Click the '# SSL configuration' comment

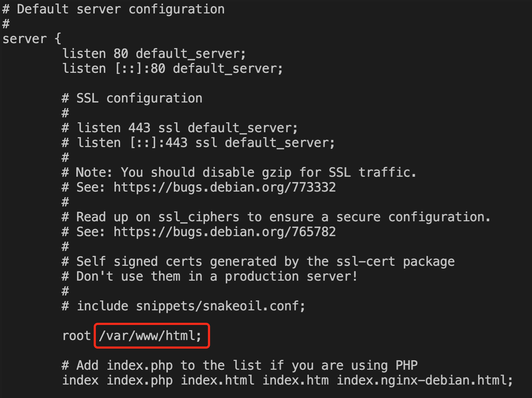coord(132,98)
